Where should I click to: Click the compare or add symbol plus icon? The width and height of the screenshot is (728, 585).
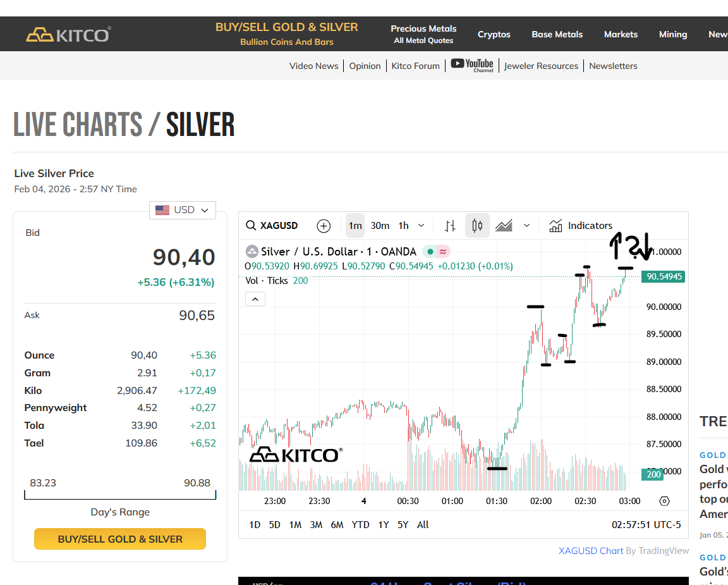(324, 226)
